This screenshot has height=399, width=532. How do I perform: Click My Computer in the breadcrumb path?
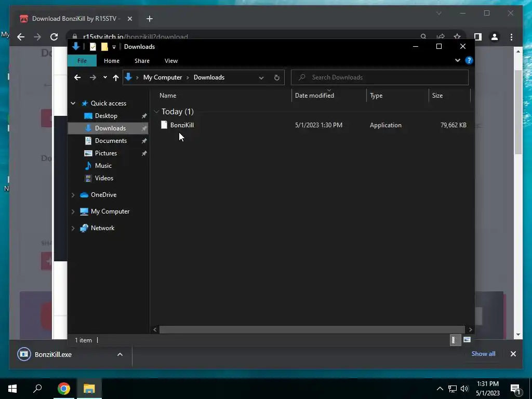163,77
